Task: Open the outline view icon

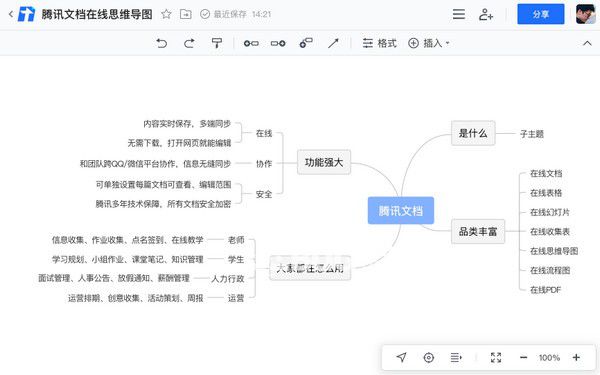Action: point(456,357)
